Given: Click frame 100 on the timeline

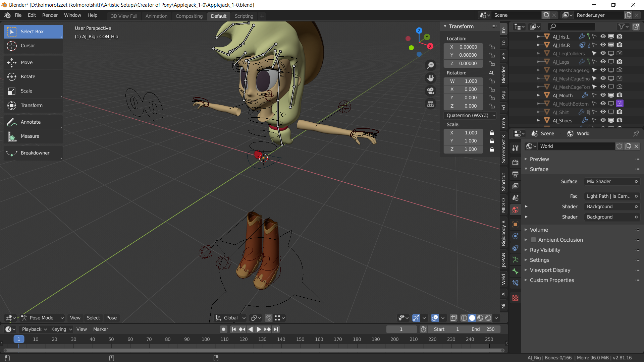Looking at the screenshot, I should pos(206,339).
